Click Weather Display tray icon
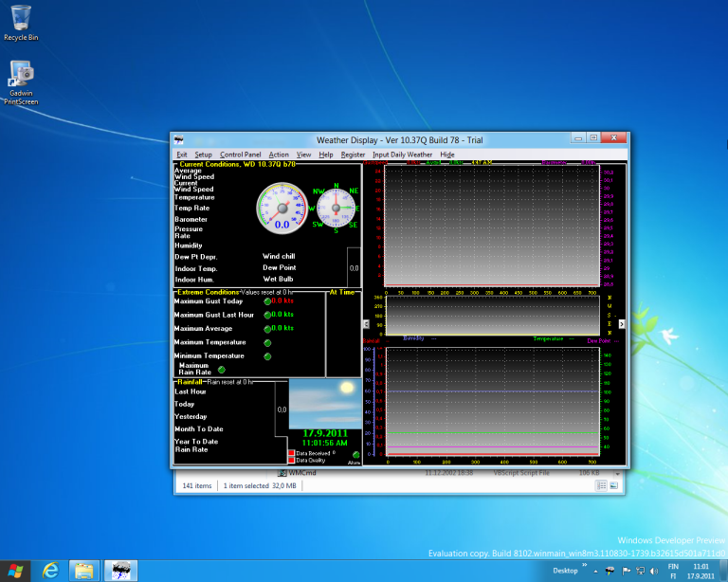 pyautogui.click(x=610, y=571)
